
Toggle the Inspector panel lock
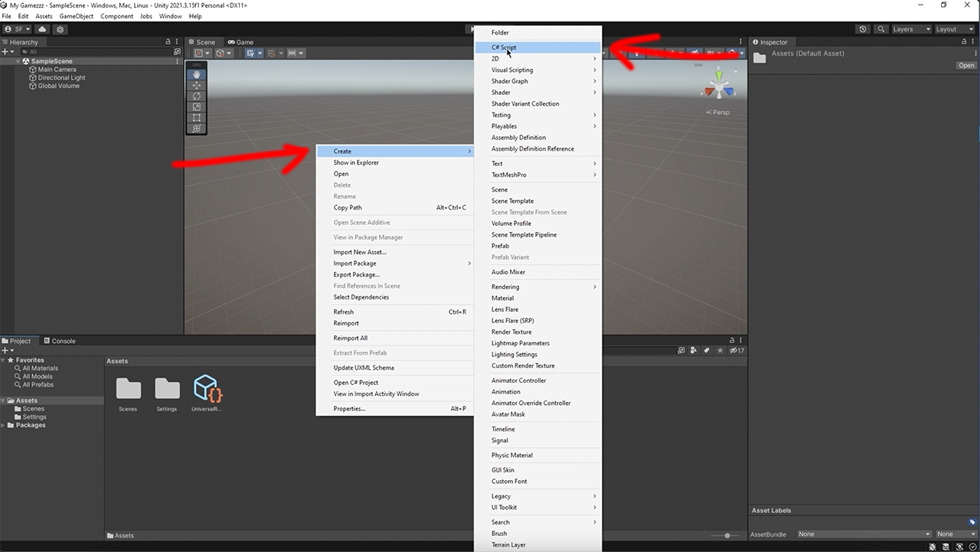coord(965,42)
